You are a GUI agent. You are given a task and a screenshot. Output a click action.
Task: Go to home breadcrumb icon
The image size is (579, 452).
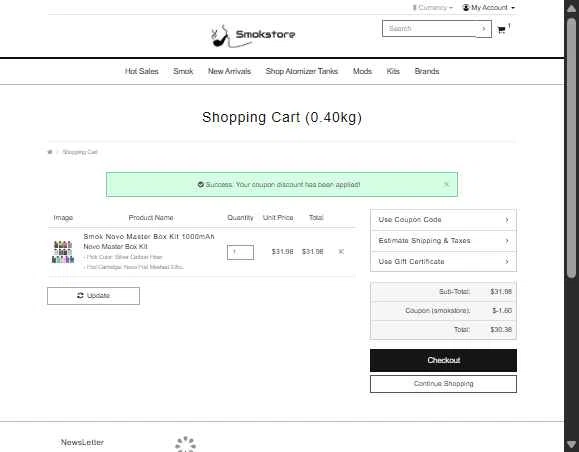pyautogui.click(x=50, y=152)
